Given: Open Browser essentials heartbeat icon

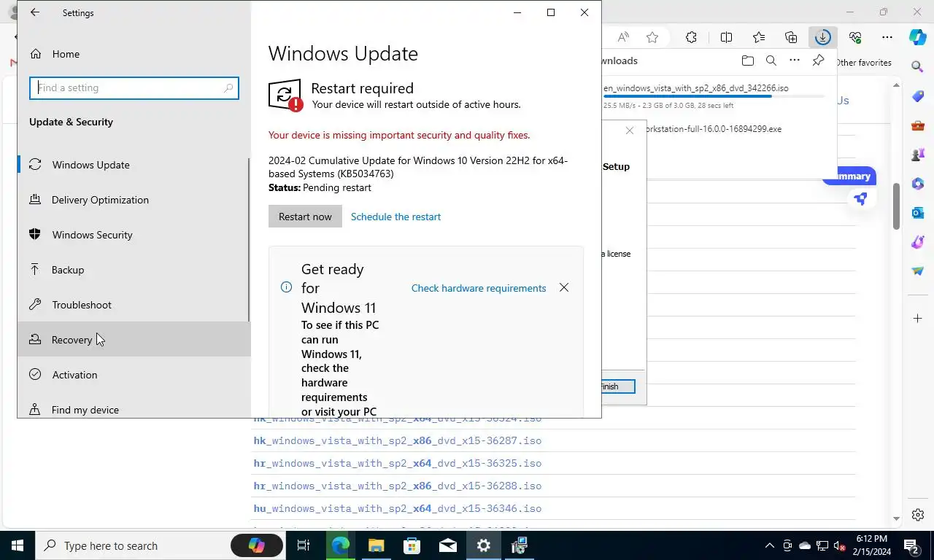Looking at the screenshot, I should tap(855, 37).
